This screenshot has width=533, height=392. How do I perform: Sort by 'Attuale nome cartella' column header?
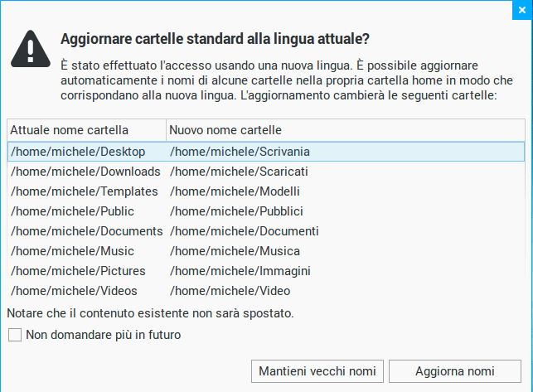pos(86,130)
